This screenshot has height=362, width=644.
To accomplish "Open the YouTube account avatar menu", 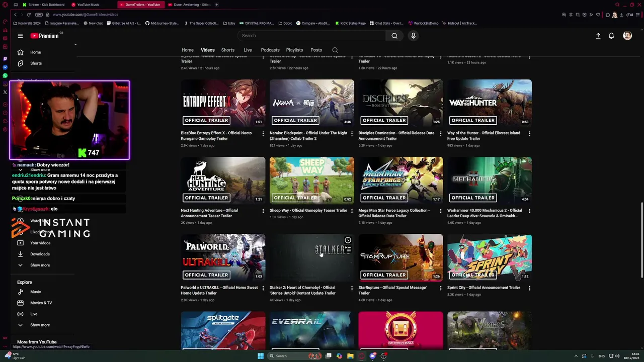I will click(x=627, y=36).
